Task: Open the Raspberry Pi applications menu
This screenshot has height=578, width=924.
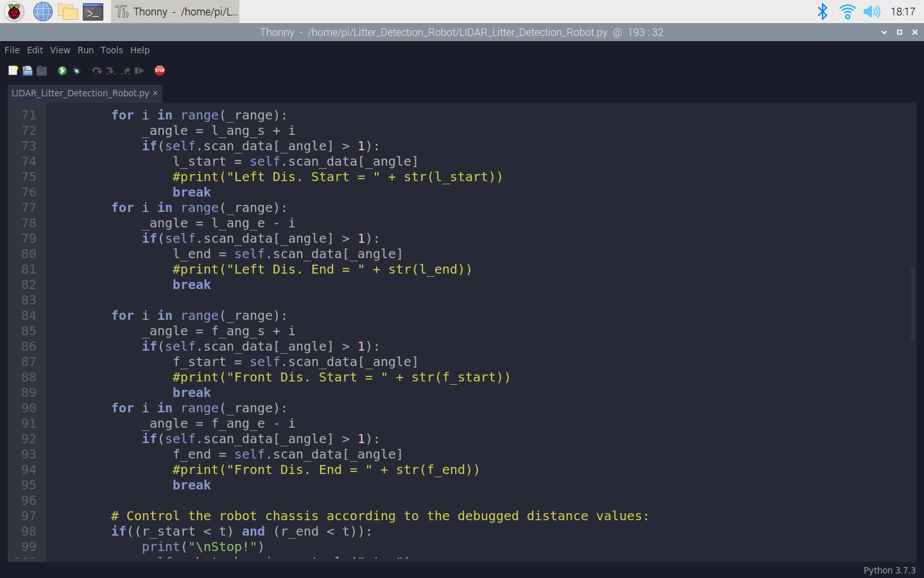Action: (x=14, y=12)
